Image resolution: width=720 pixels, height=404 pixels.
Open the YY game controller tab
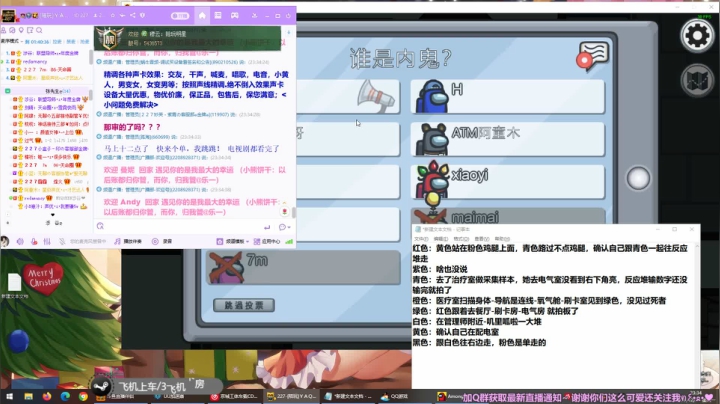235,15
